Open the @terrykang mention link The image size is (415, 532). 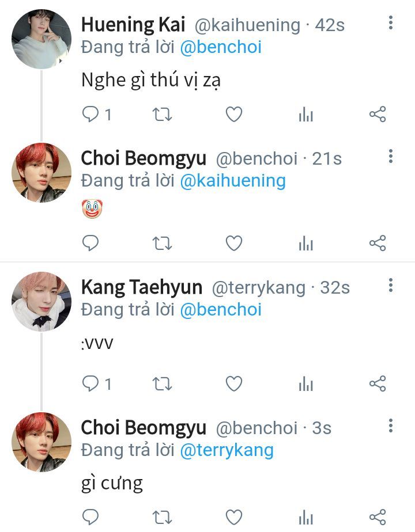227,450
